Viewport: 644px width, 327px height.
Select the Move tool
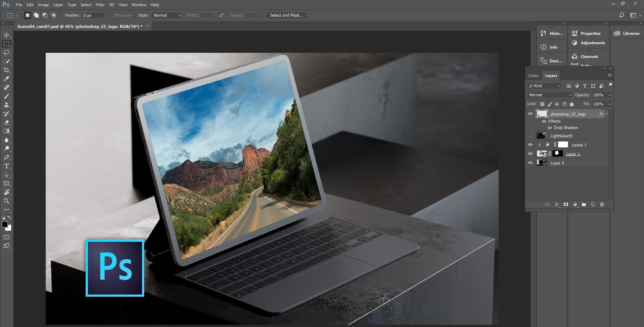pos(7,35)
